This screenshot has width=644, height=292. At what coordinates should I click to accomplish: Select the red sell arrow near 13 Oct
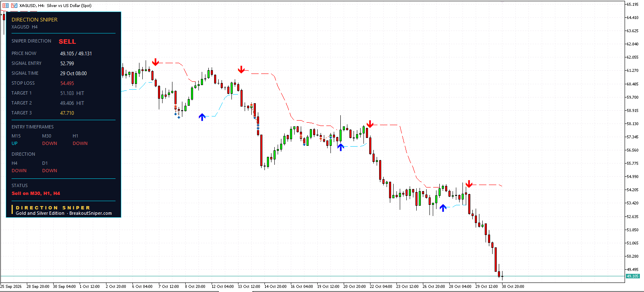(241, 69)
